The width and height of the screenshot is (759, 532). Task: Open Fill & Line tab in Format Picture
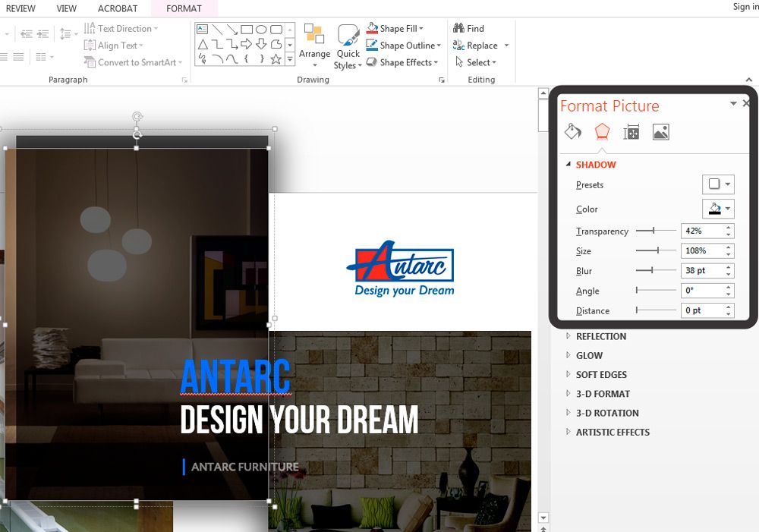(572, 131)
